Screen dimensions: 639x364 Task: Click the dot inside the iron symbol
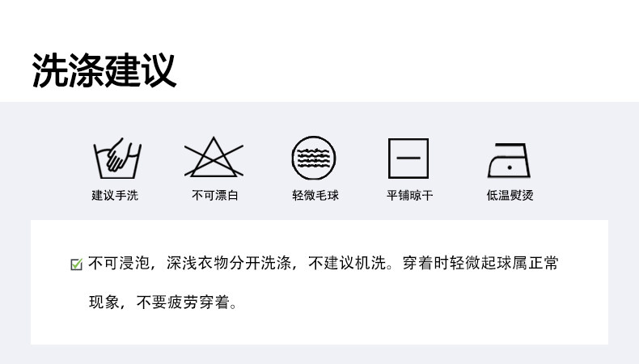(x=510, y=167)
